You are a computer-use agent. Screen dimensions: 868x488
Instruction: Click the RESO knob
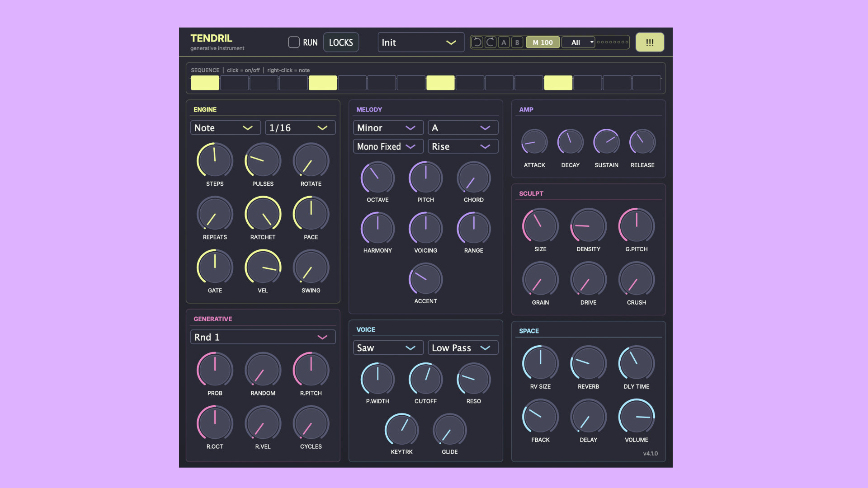pos(474,380)
